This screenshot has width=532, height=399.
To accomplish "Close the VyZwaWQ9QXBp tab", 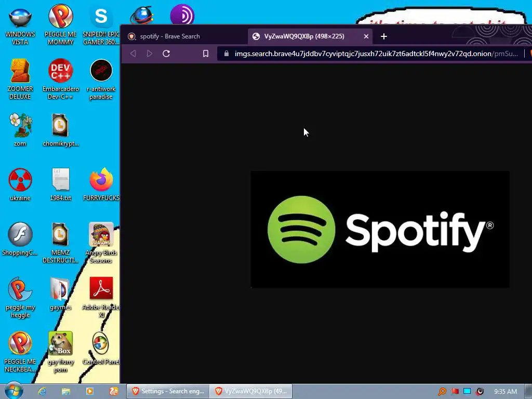I will click(366, 36).
